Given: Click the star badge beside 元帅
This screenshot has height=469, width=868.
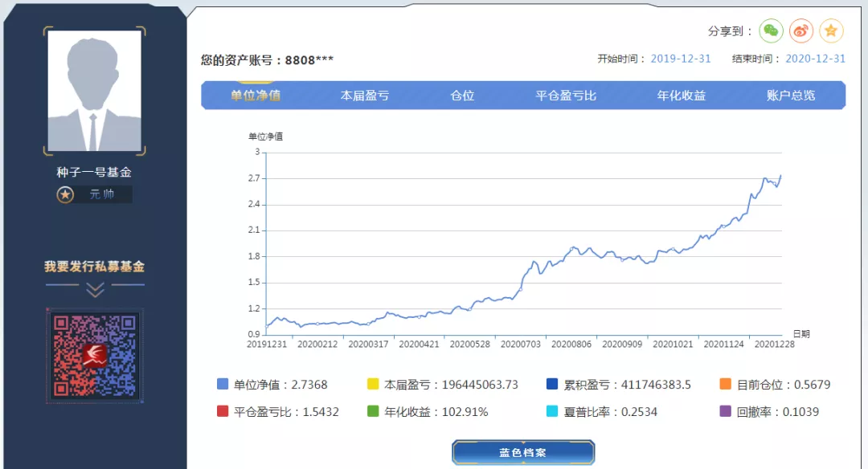Looking at the screenshot, I should click(65, 194).
